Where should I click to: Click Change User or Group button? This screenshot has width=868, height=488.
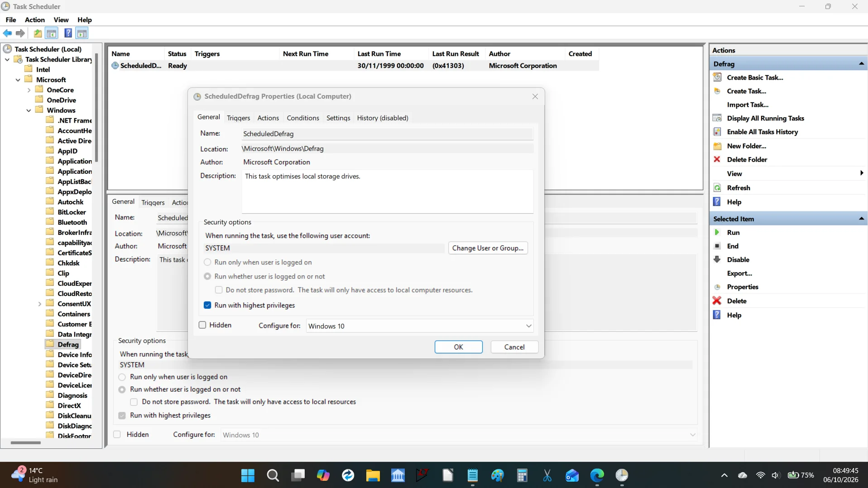(x=488, y=248)
